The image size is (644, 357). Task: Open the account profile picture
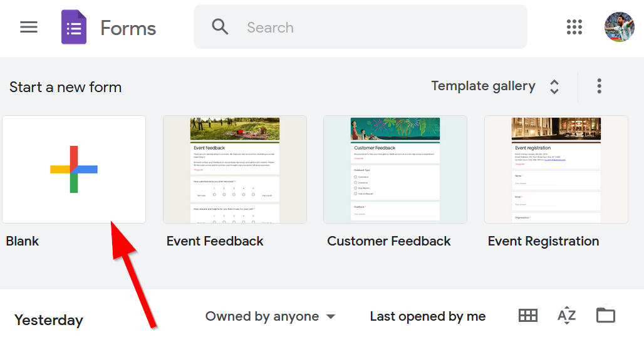click(619, 27)
